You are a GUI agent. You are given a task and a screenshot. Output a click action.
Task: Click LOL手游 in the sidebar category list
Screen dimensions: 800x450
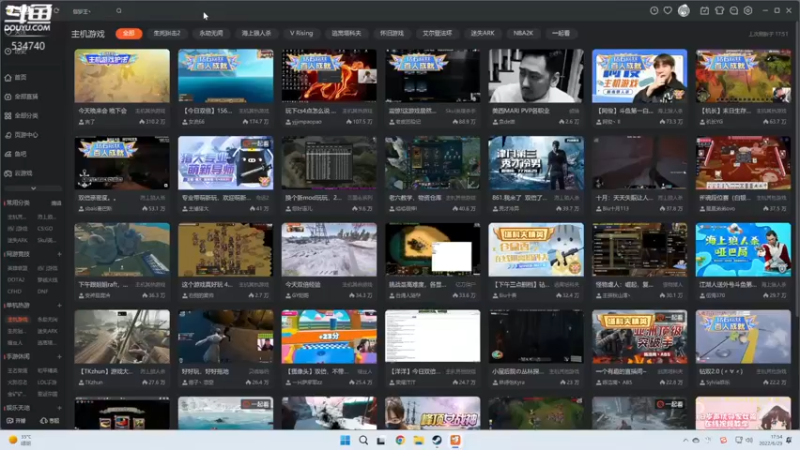[47, 382]
